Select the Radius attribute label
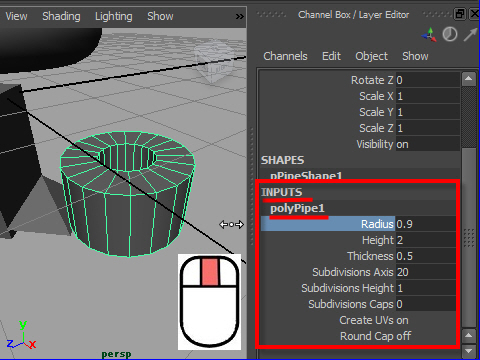This screenshot has height=360, width=480. coord(377,224)
